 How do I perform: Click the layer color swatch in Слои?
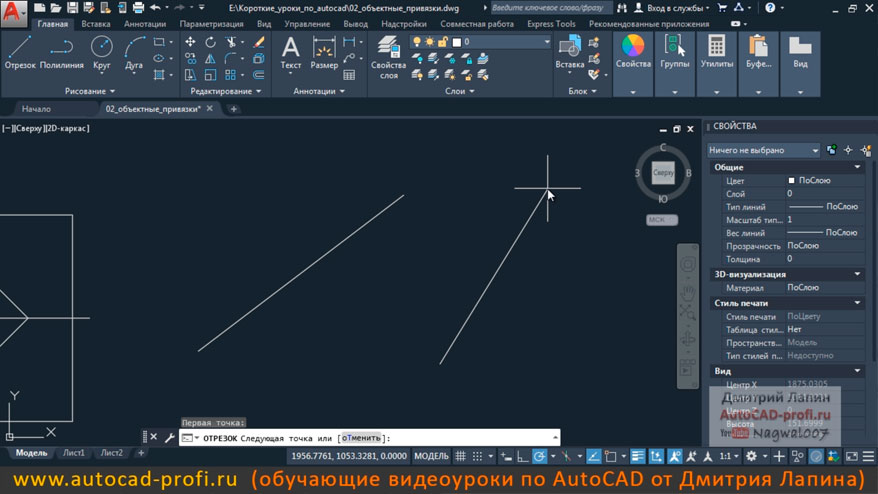[457, 42]
